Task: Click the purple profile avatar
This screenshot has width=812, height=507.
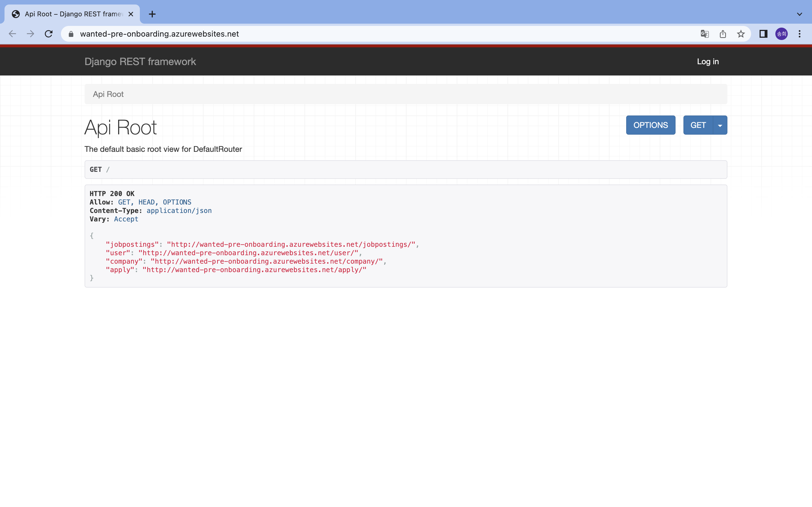Action: coord(782,34)
